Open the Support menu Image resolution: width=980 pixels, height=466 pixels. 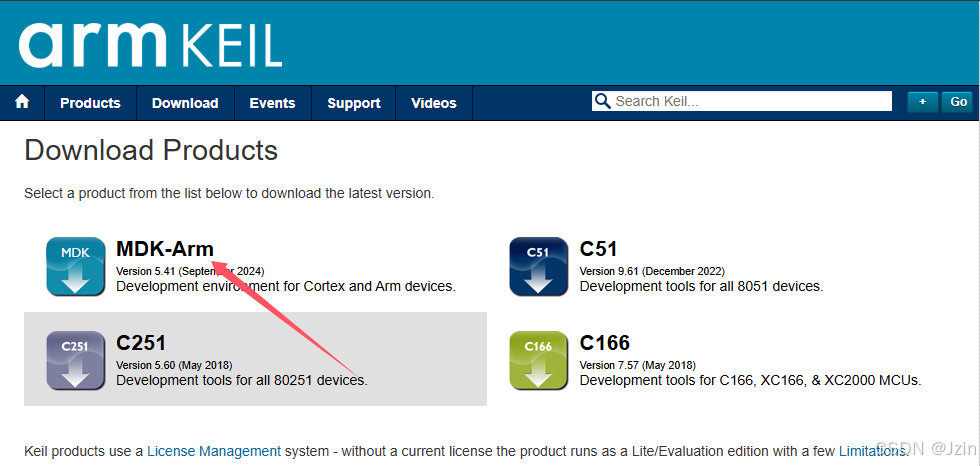tap(354, 103)
